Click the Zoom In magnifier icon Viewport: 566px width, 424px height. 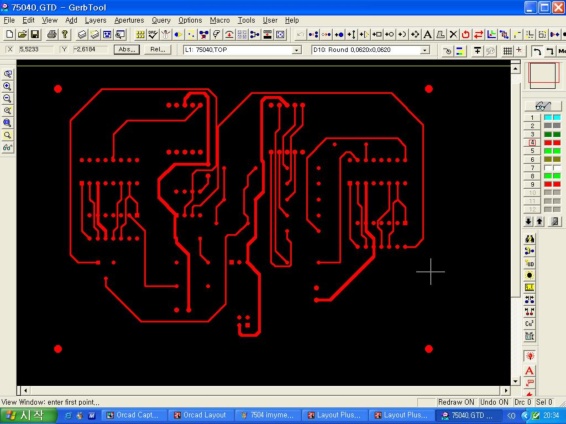pyautogui.click(x=7, y=86)
